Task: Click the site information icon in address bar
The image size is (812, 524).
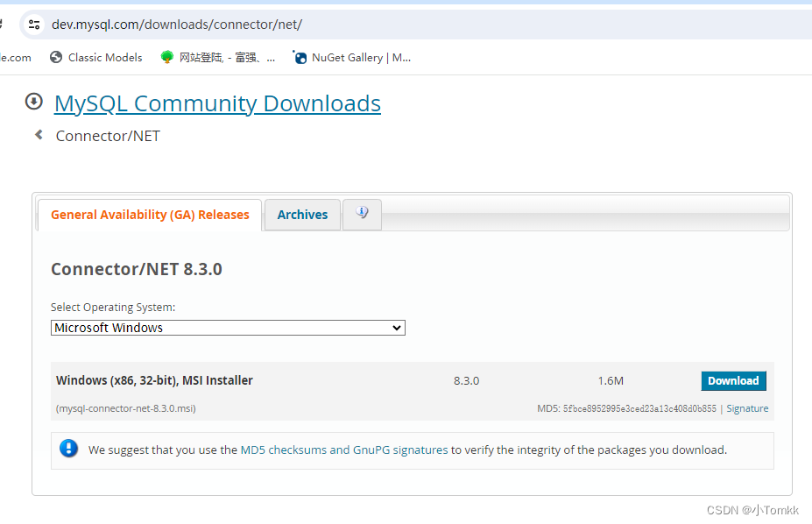Action: (34, 25)
